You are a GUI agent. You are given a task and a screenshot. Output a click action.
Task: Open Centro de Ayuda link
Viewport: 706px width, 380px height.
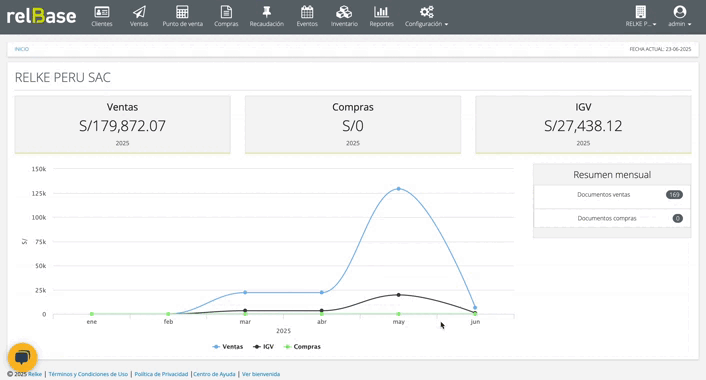click(214, 374)
